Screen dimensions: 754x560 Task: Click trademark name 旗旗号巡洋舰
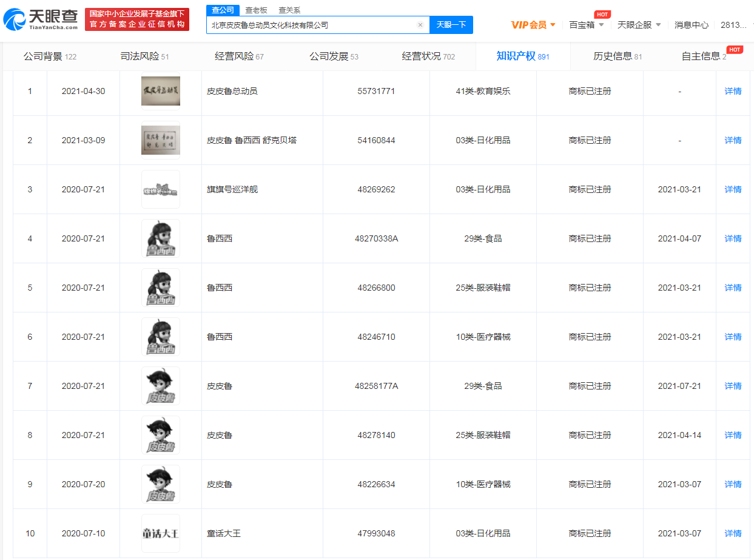tap(232, 189)
